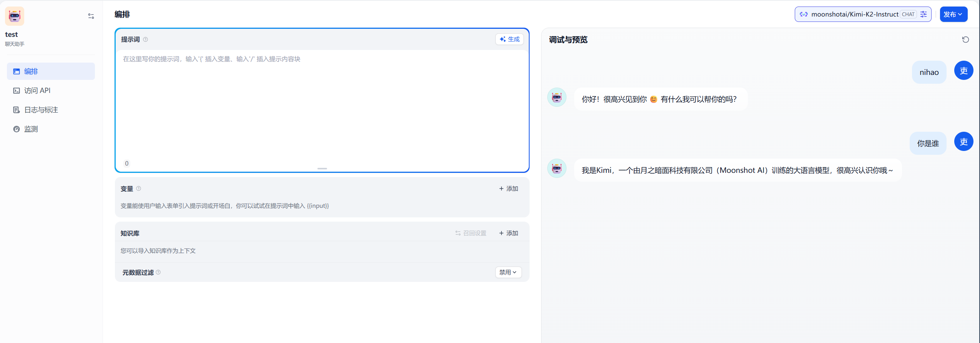Click the help icon beside 元数据过滤
This screenshot has width=980, height=343.
pyautogui.click(x=158, y=272)
